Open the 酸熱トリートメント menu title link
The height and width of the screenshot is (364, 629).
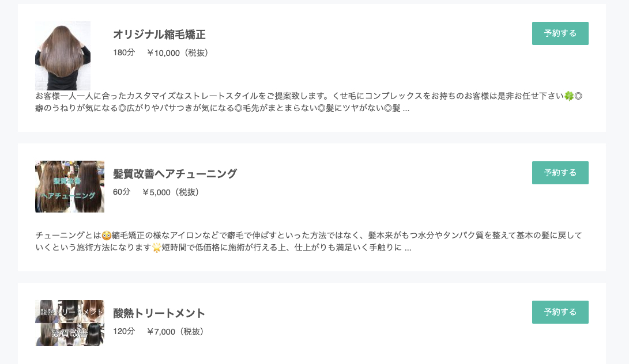(x=158, y=313)
